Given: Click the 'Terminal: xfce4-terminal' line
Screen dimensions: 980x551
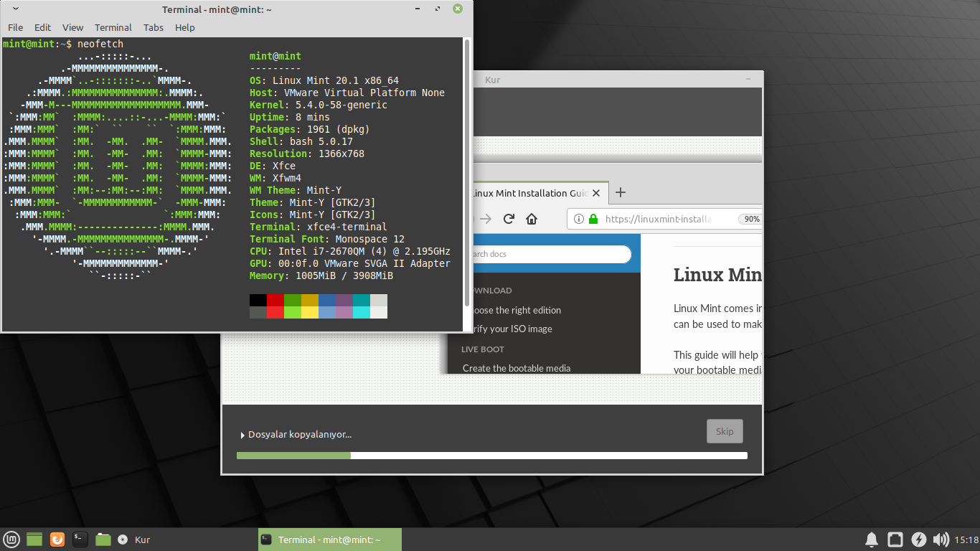Looking at the screenshot, I should click(319, 227).
